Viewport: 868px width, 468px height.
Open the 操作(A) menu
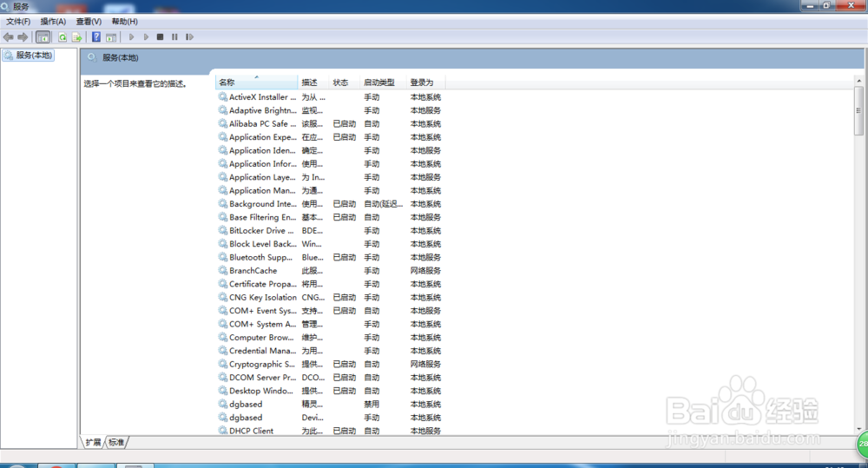53,22
